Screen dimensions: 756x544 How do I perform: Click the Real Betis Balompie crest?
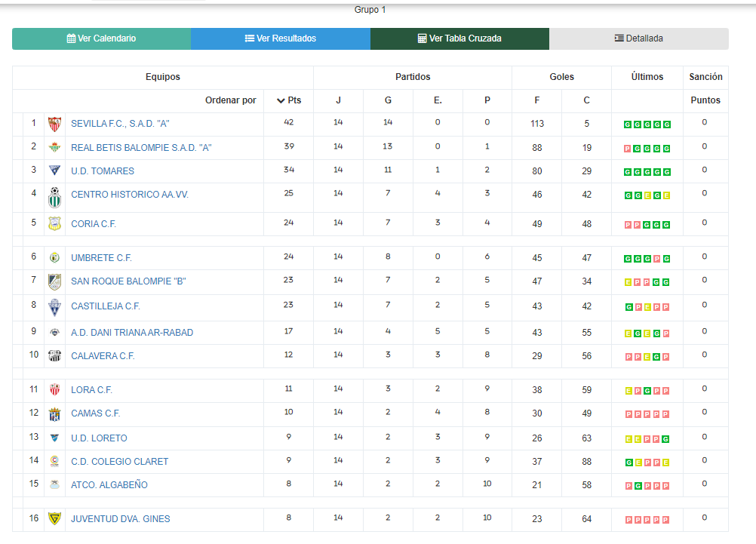pyautogui.click(x=55, y=148)
